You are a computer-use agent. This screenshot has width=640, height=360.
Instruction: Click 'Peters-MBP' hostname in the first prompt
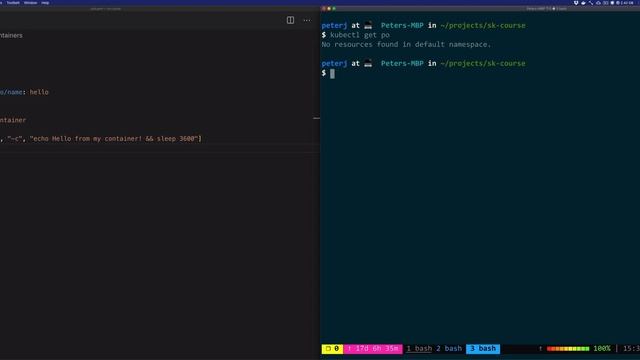coord(402,25)
